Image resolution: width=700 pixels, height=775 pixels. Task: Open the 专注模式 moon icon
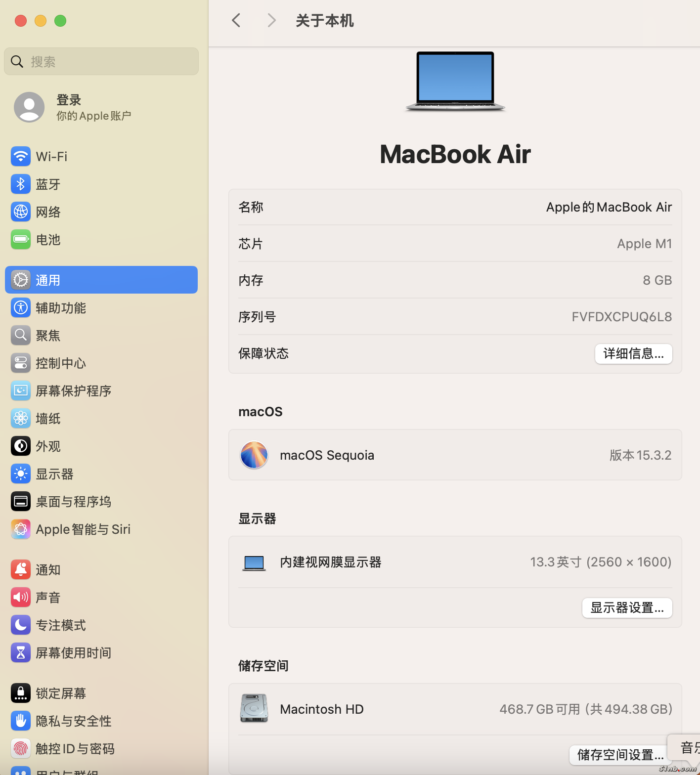[21, 625]
